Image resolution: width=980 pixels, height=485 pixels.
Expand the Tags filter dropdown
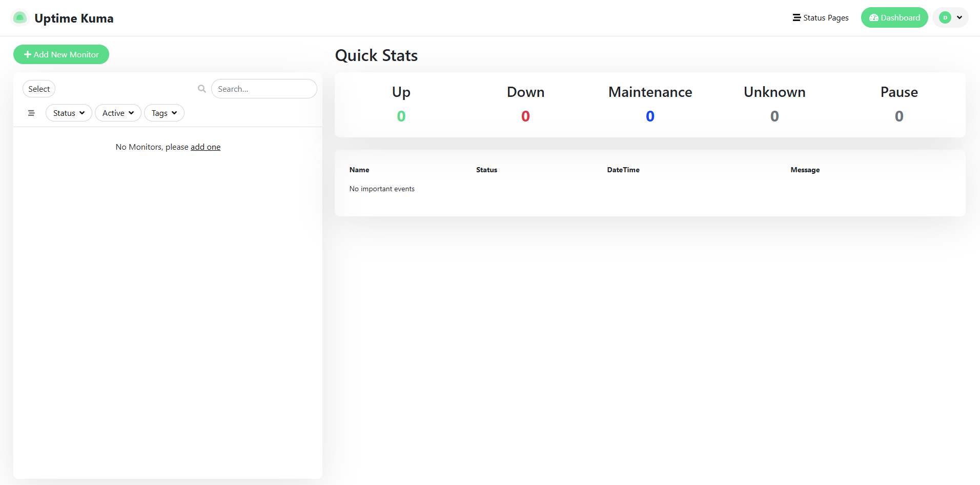click(164, 113)
